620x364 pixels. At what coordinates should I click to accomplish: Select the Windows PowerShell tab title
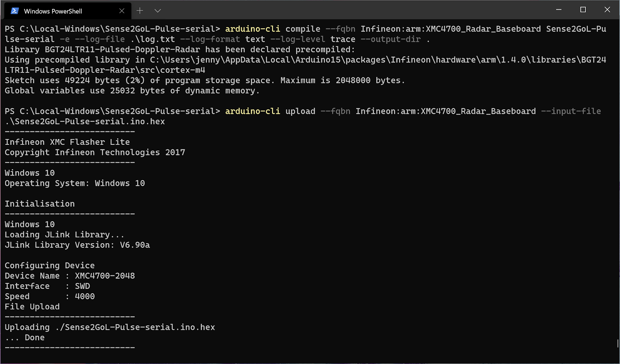click(x=53, y=11)
